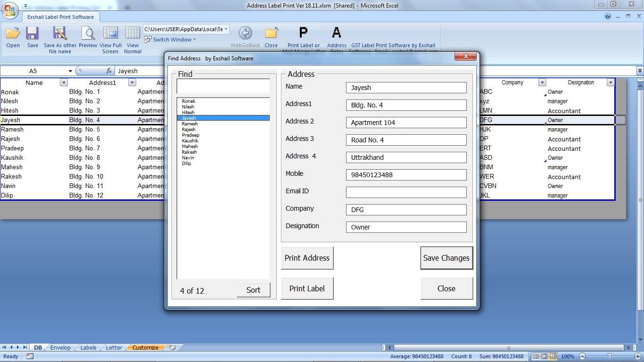Open the file path dropdown in ribbon
644x362 pixels.
(x=226, y=29)
